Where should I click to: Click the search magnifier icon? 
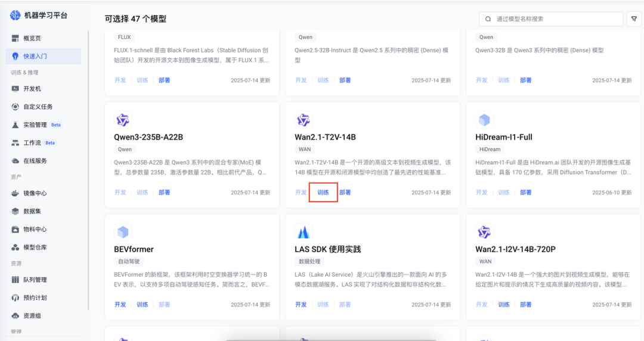point(488,19)
